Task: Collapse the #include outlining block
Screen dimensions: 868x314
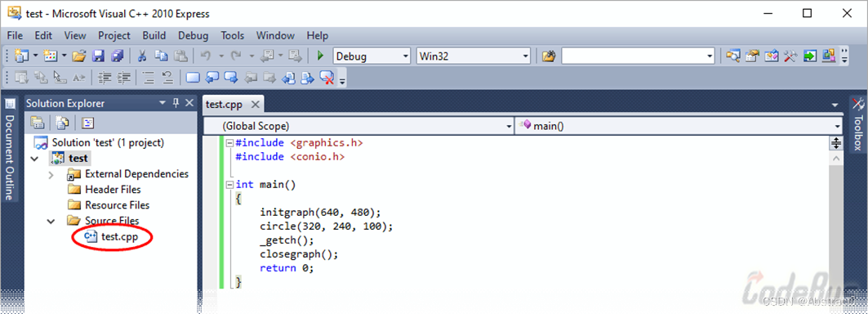Action: [x=229, y=143]
